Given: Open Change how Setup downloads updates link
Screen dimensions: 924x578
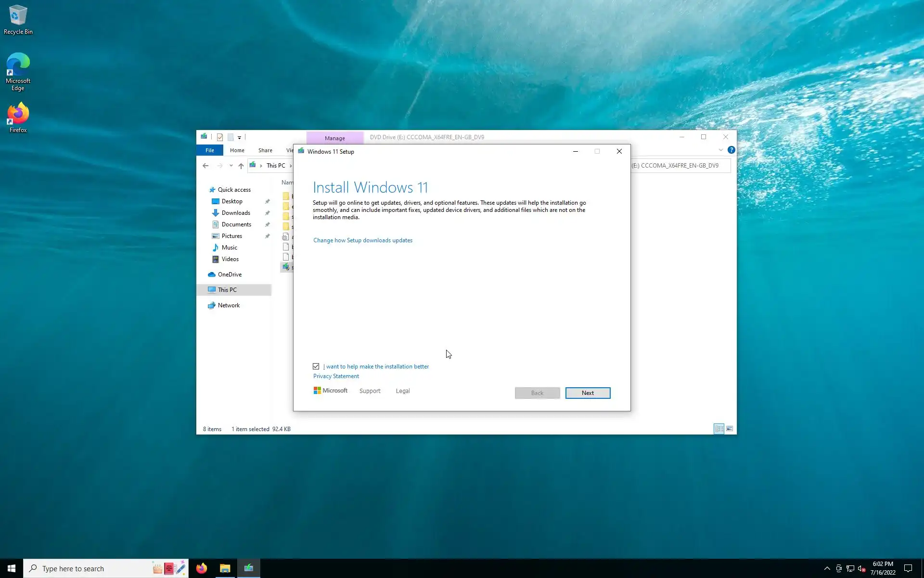Looking at the screenshot, I should tap(362, 240).
